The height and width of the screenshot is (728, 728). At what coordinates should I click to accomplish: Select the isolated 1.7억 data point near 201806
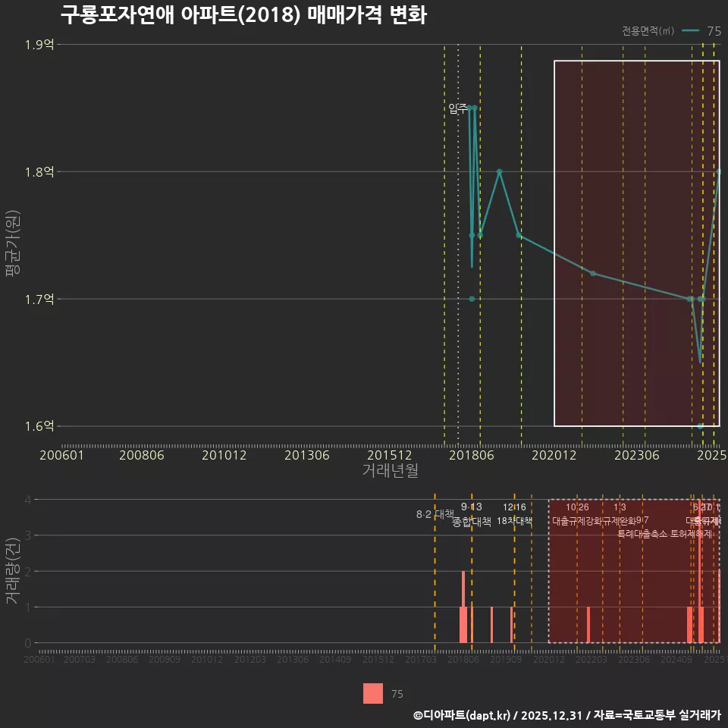coord(472,299)
